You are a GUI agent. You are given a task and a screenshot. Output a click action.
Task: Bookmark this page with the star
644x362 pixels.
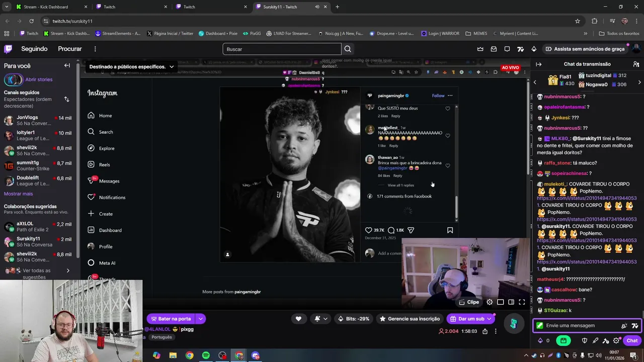click(578, 21)
